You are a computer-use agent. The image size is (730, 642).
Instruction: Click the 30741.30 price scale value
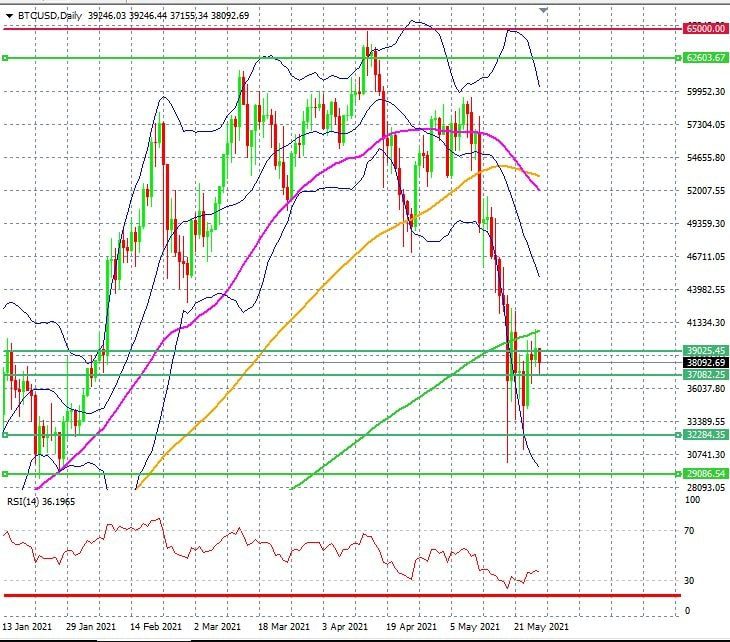[x=706, y=454]
